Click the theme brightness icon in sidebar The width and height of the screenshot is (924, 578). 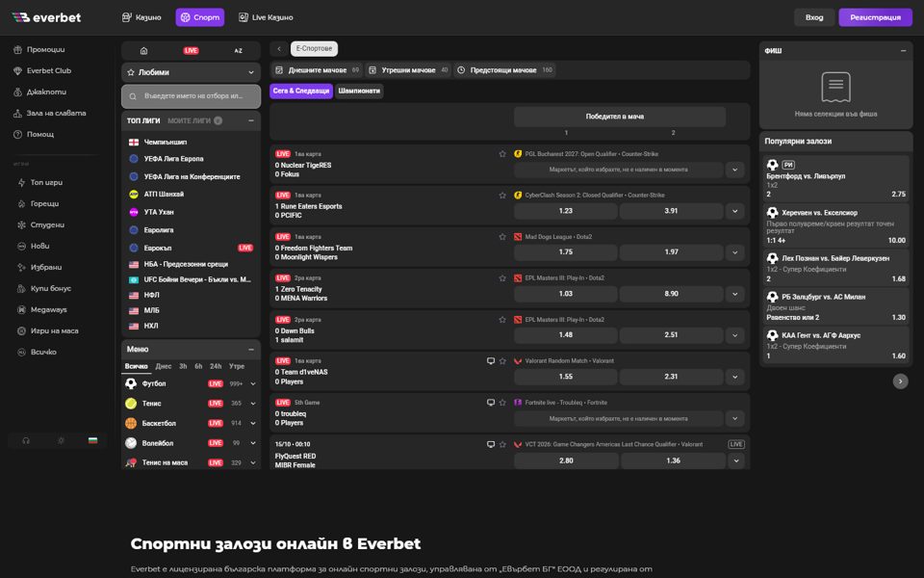click(61, 440)
